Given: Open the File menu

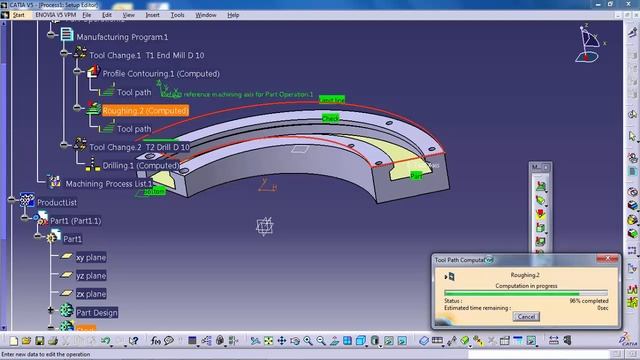Looking at the screenshot, I should pos(87,15).
